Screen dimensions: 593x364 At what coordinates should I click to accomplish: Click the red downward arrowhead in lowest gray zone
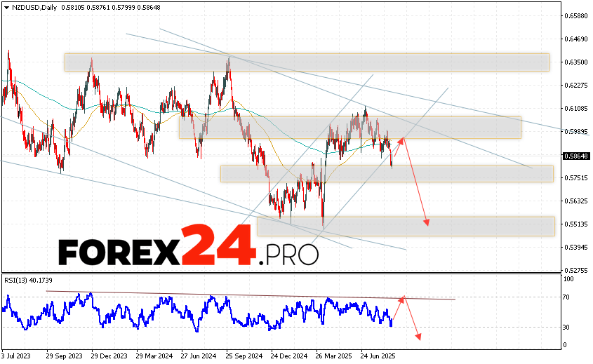(x=426, y=223)
